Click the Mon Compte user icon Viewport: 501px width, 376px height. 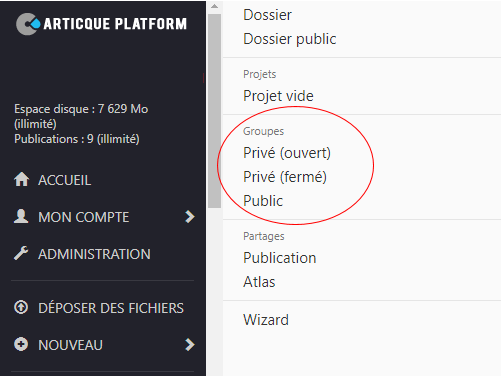click(x=21, y=216)
